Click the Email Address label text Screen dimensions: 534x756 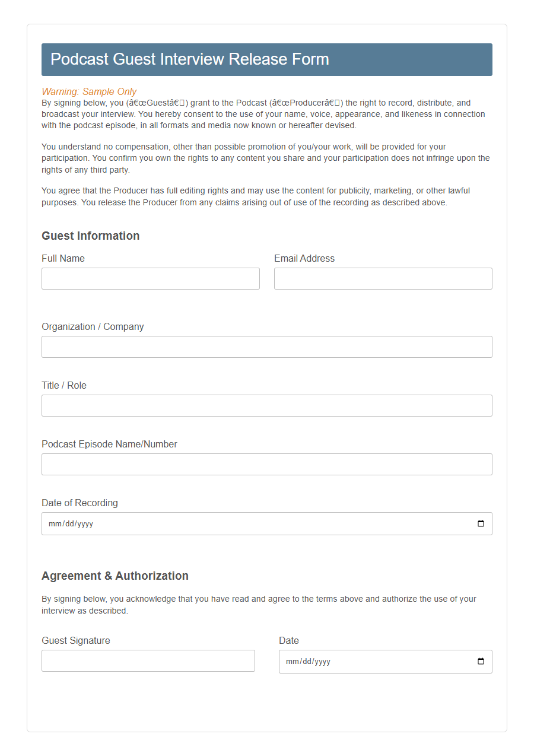[304, 258]
